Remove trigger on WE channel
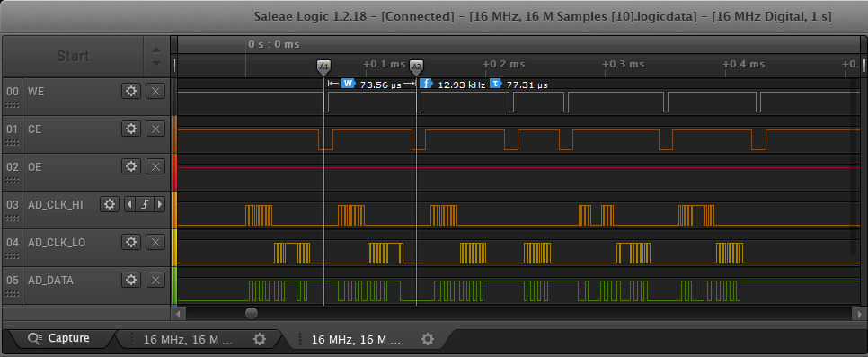Viewport: 868px width, 357px height. (155, 91)
